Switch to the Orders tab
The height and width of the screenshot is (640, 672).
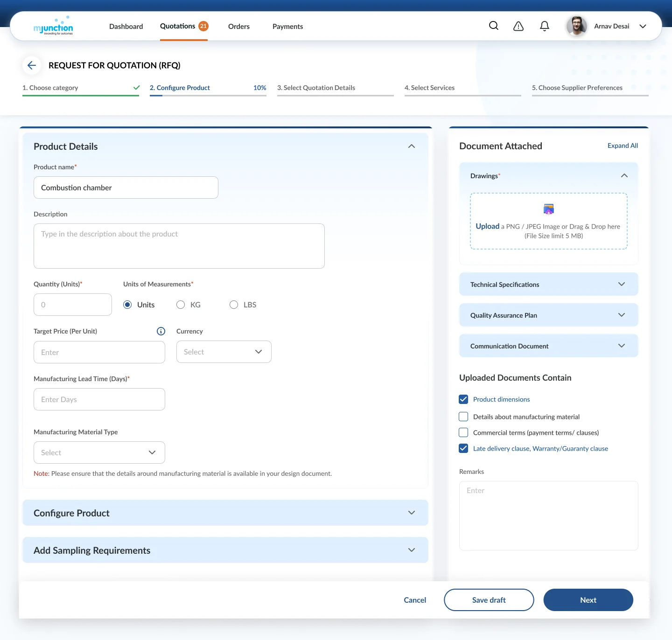[x=239, y=27]
